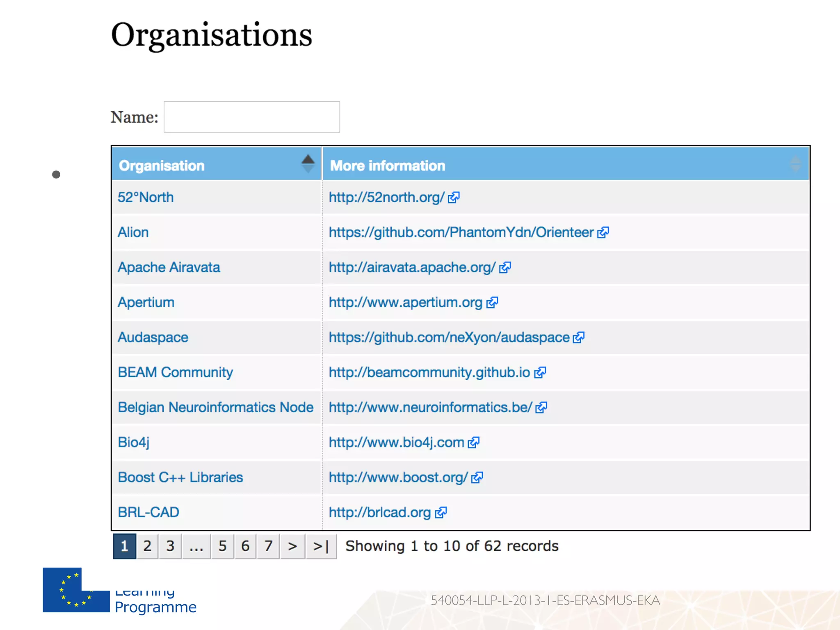Open the Audaspace organisation link
The image size is (840, 630).
point(153,337)
